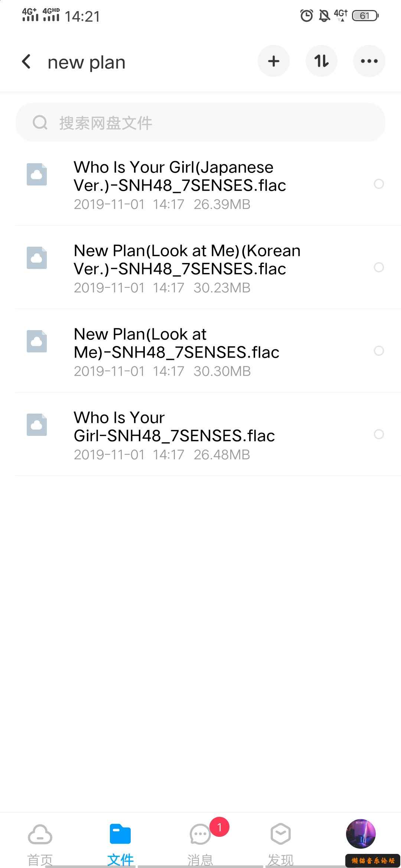Select radio for New Plan(Look at Me)(Korean Ver.)
This screenshot has width=401, height=868.
[379, 267]
